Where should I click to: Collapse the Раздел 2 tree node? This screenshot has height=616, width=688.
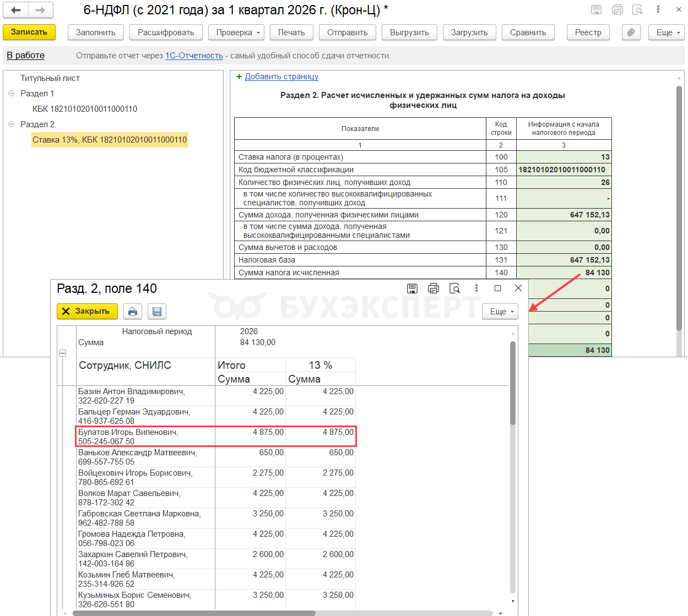pyautogui.click(x=11, y=124)
